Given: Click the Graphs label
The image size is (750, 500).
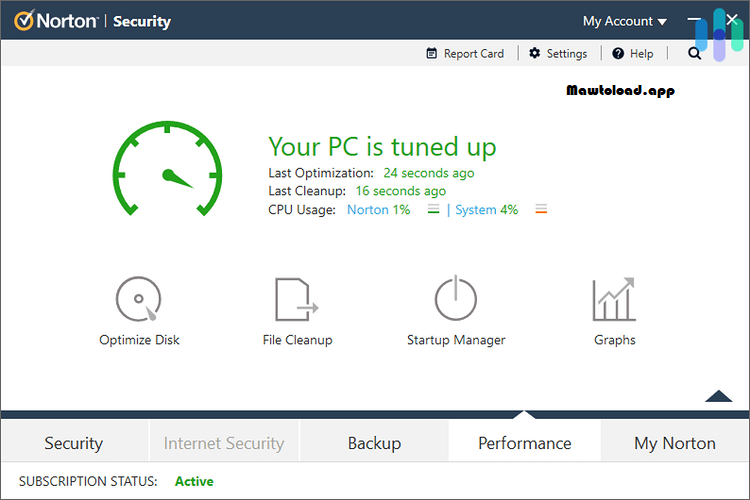Looking at the screenshot, I should tap(615, 340).
